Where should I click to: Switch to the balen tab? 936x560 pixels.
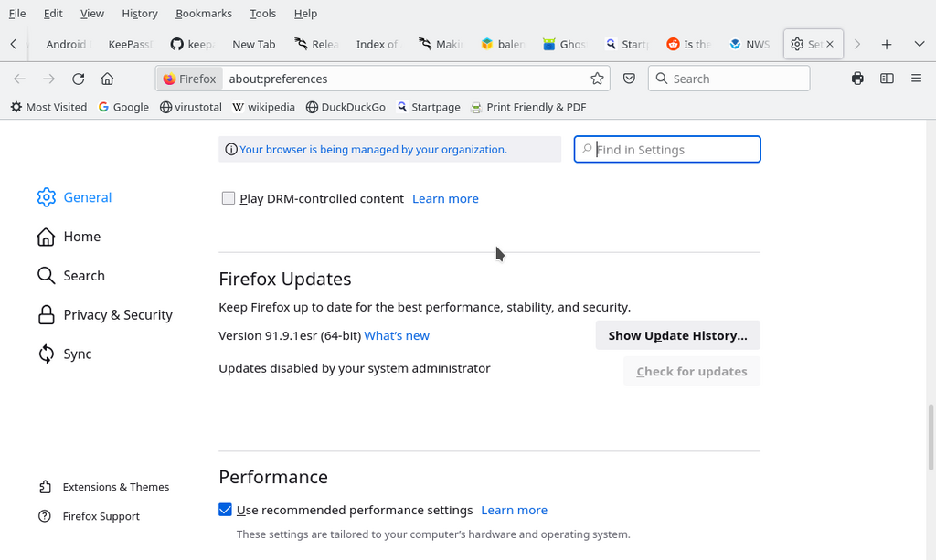pos(504,44)
